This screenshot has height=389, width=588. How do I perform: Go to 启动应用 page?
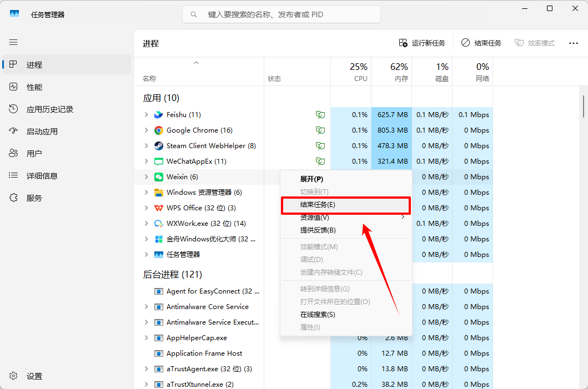(x=67, y=131)
